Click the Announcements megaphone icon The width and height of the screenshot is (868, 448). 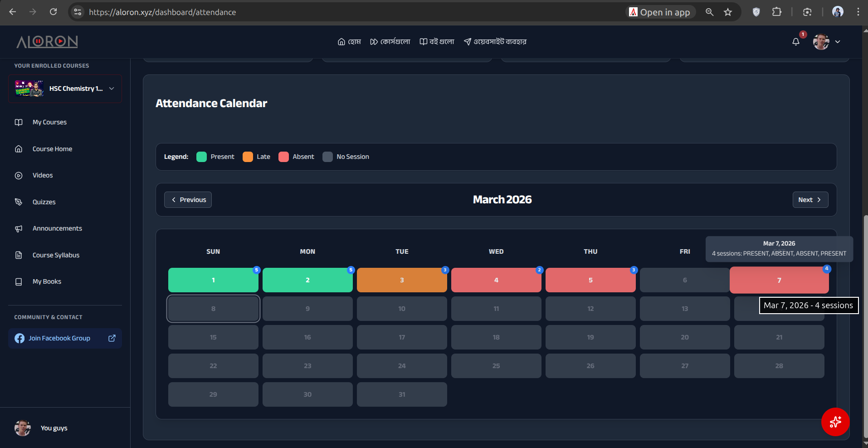tap(19, 229)
